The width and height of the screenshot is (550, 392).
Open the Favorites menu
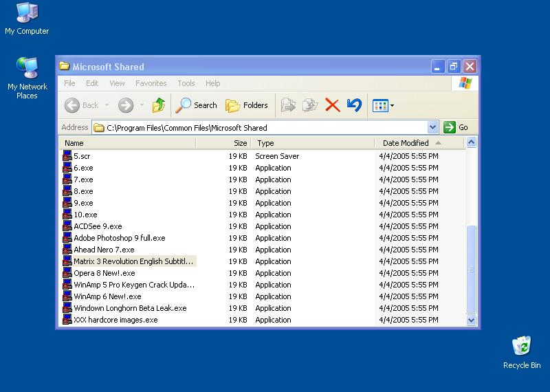pos(151,83)
